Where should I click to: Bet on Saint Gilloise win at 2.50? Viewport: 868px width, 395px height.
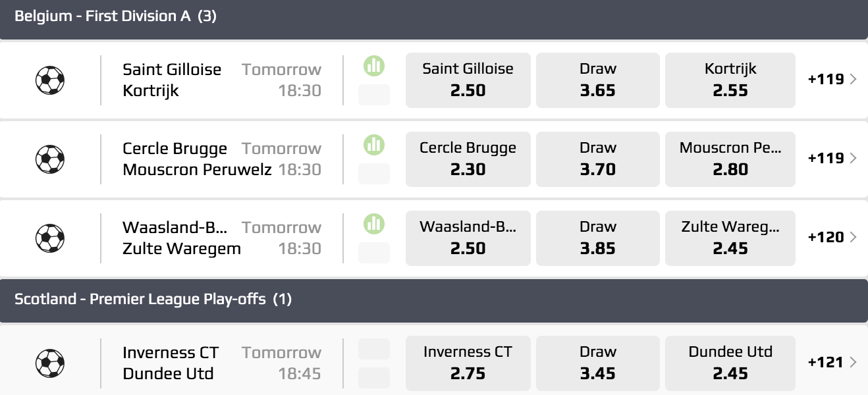pyautogui.click(x=468, y=80)
